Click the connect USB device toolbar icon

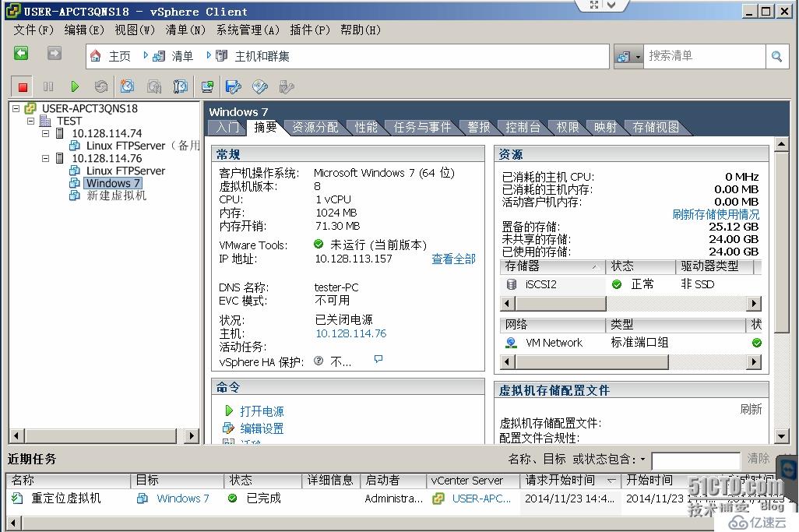point(287,86)
